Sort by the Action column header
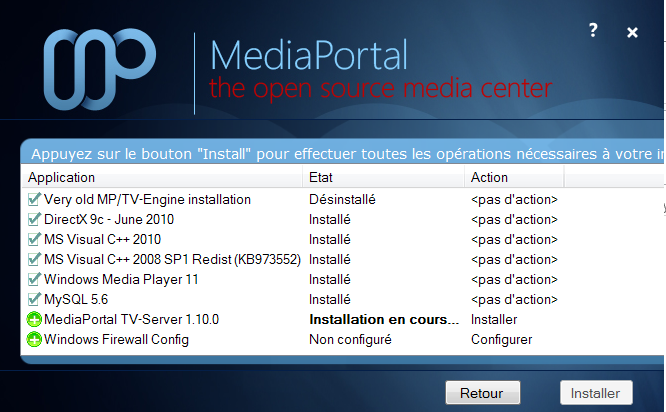Image resolution: width=666 pixels, height=412 pixels. click(x=514, y=177)
